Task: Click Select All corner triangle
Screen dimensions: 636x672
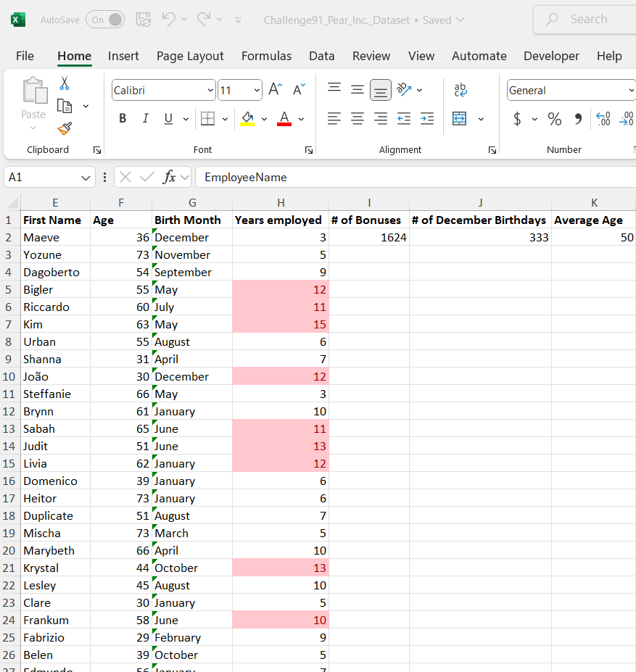Action: [12, 202]
